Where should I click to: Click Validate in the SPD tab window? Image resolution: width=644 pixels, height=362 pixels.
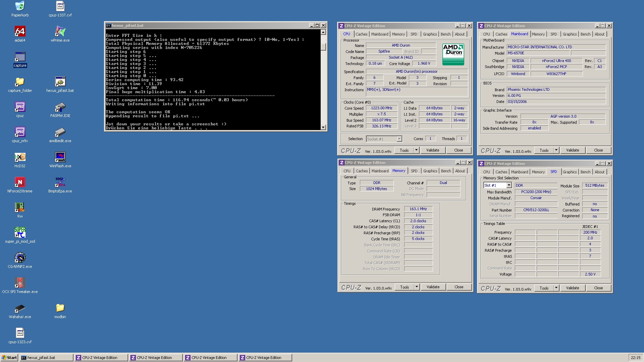click(573, 288)
